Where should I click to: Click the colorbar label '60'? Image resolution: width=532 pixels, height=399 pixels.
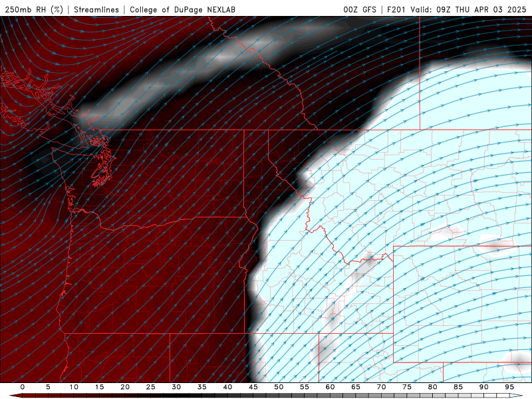330,387
